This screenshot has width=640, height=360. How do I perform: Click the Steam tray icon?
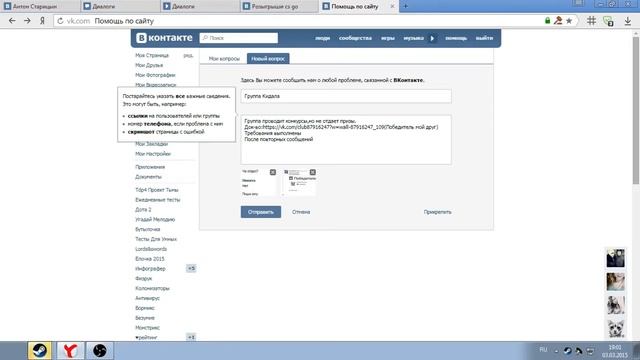click(567, 350)
